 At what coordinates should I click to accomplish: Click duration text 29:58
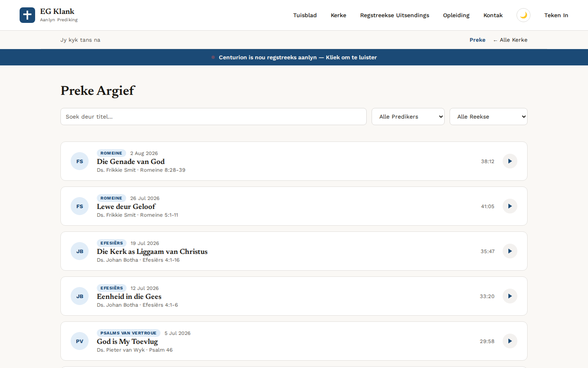click(x=487, y=341)
